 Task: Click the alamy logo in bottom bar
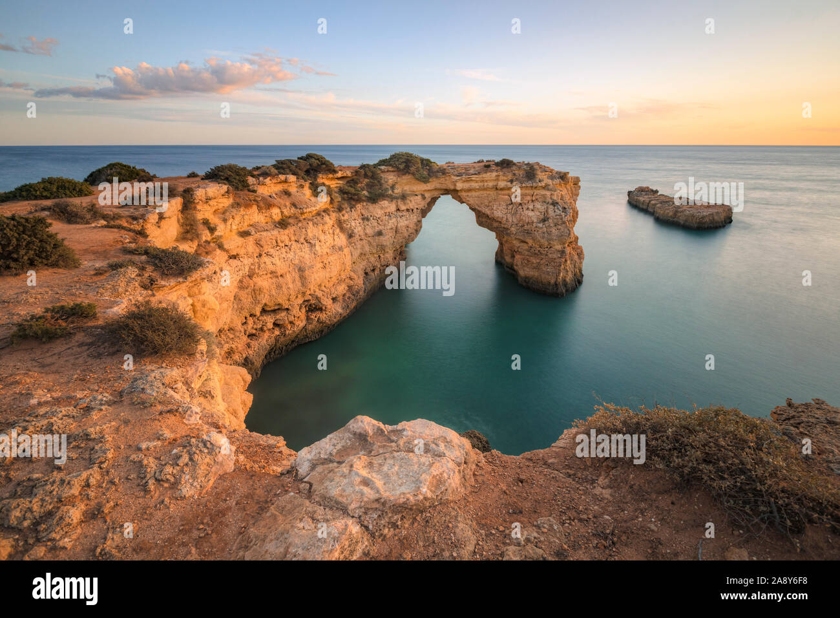pyautogui.click(x=65, y=589)
